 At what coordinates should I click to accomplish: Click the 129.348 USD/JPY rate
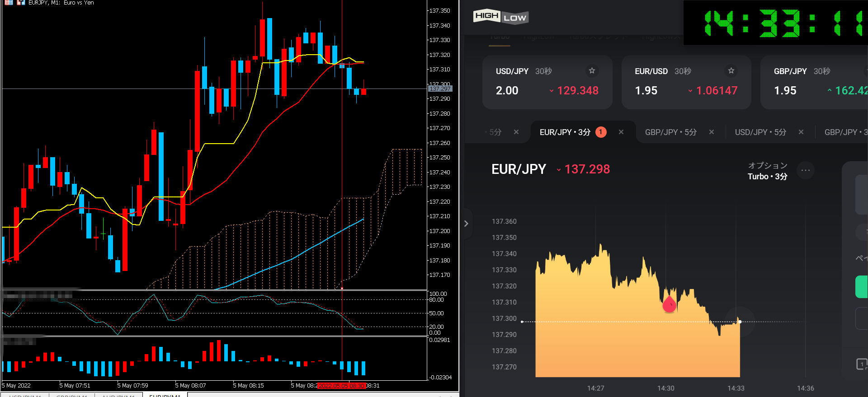[x=578, y=91]
